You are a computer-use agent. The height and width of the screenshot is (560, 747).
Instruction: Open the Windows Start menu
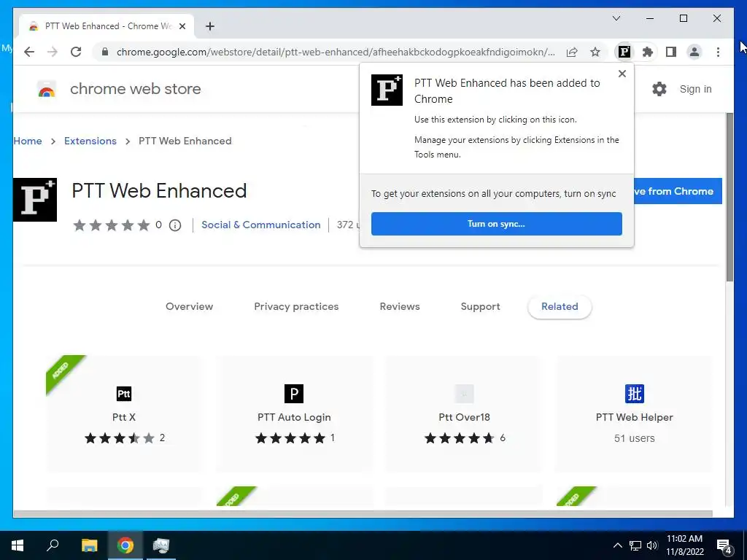tap(18, 545)
